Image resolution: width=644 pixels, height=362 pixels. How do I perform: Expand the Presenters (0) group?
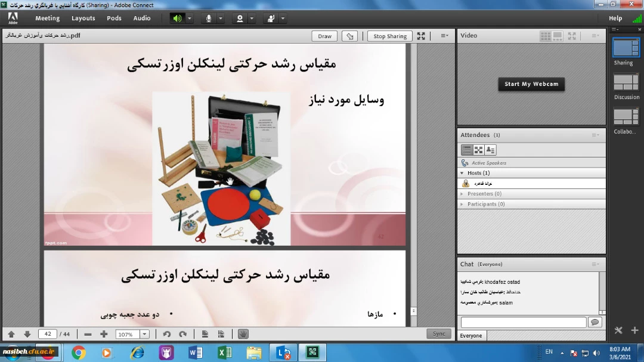(x=462, y=194)
